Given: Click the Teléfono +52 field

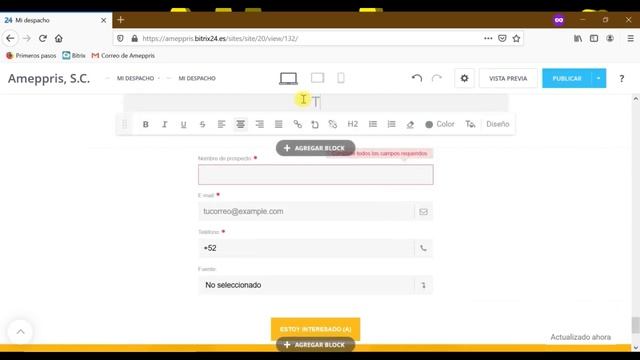Looking at the screenshot, I should 316,248.
